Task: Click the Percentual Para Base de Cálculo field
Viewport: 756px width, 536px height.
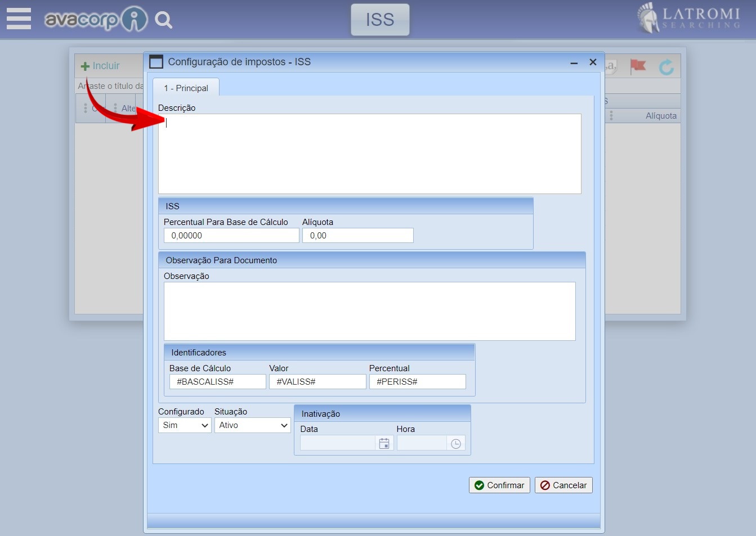Action: click(231, 236)
